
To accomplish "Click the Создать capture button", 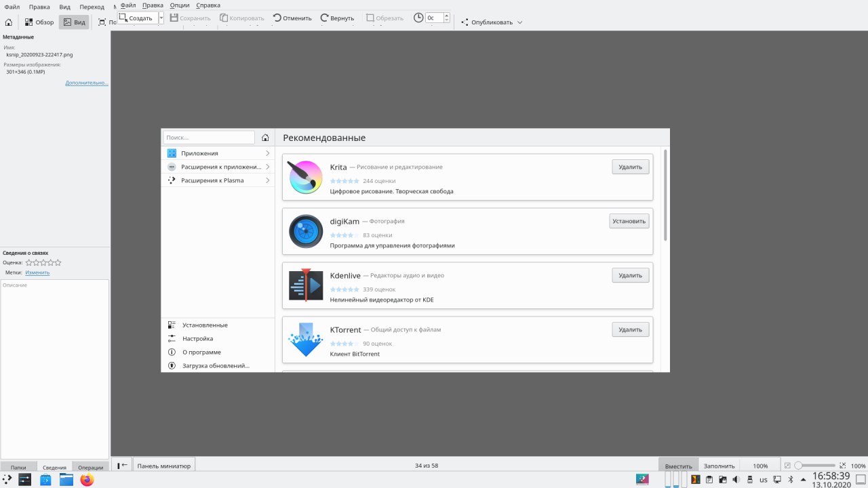I will pyautogui.click(x=137, y=18).
